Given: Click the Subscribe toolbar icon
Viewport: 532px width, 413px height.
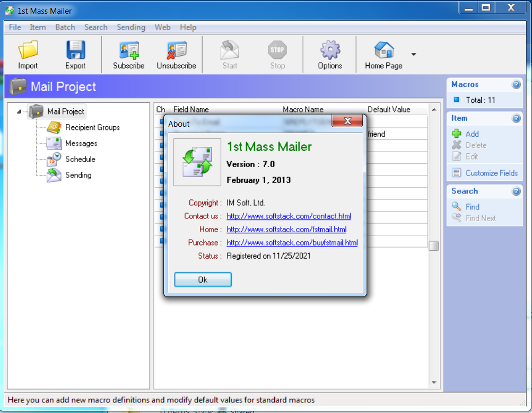Looking at the screenshot, I should 129,50.
